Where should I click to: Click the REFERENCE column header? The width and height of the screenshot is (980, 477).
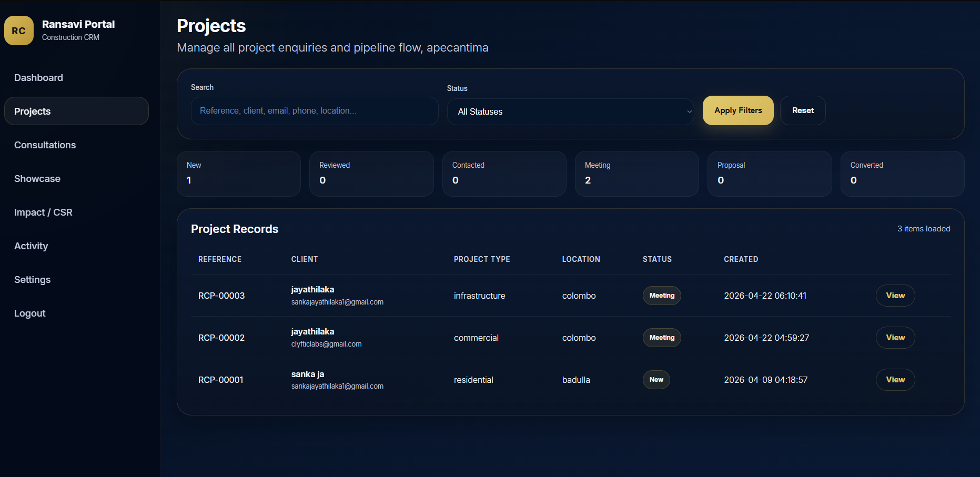point(220,259)
